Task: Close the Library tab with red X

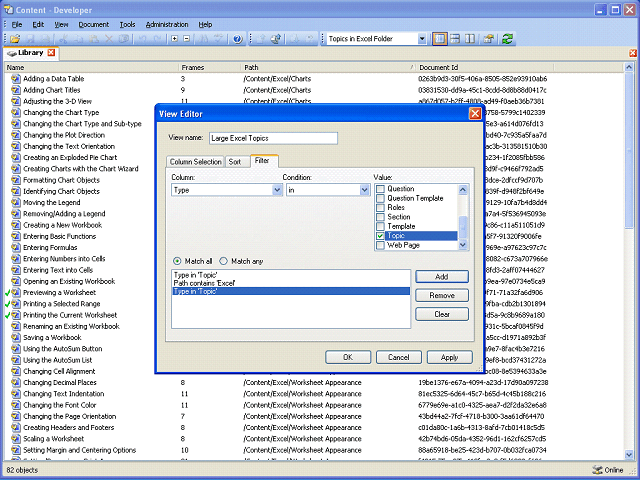Action: coord(51,53)
